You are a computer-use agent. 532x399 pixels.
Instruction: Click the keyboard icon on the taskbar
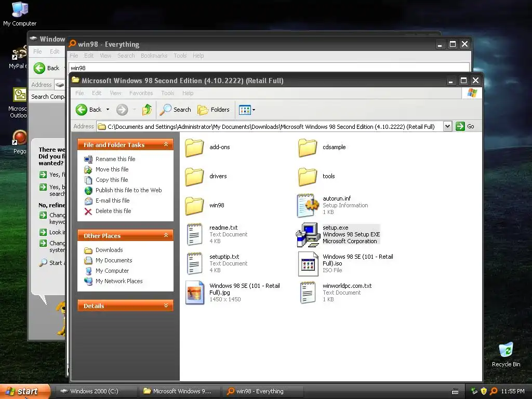tap(455, 392)
